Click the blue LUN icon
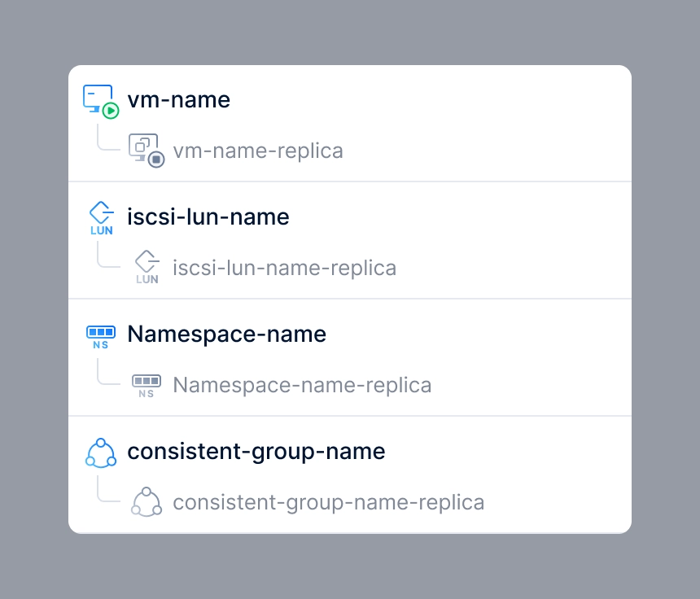700x599 pixels. (101, 218)
